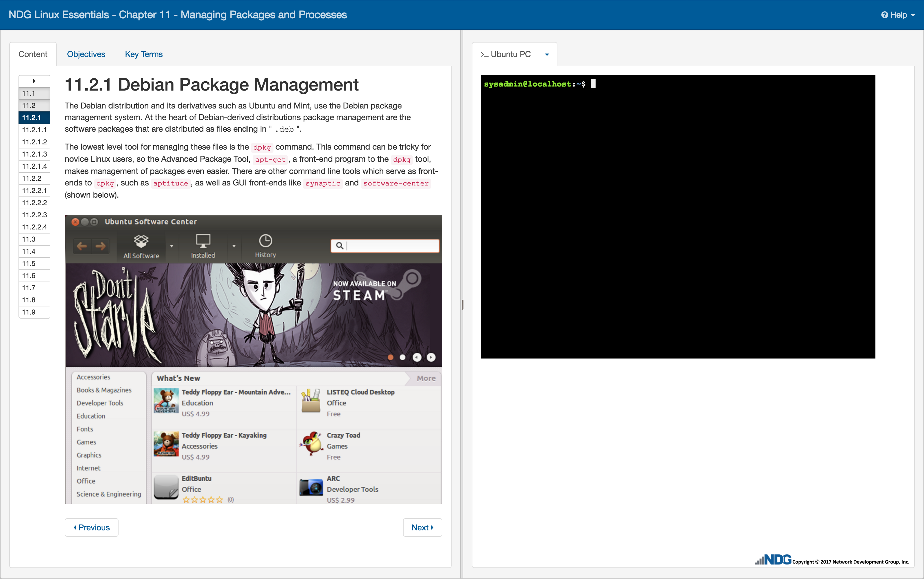Image resolution: width=924 pixels, height=579 pixels.
Task: Go to section 11.2
Action: coord(34,106)
